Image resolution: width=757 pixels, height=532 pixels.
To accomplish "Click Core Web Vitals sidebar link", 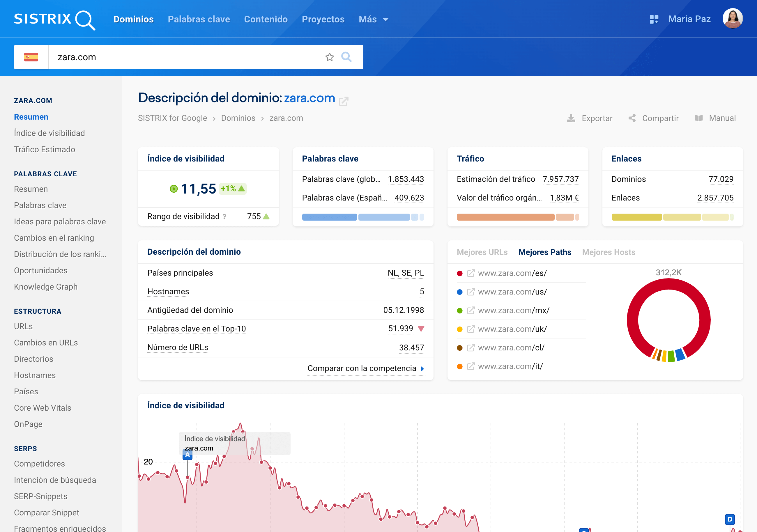I will click(x=43, y=408).
